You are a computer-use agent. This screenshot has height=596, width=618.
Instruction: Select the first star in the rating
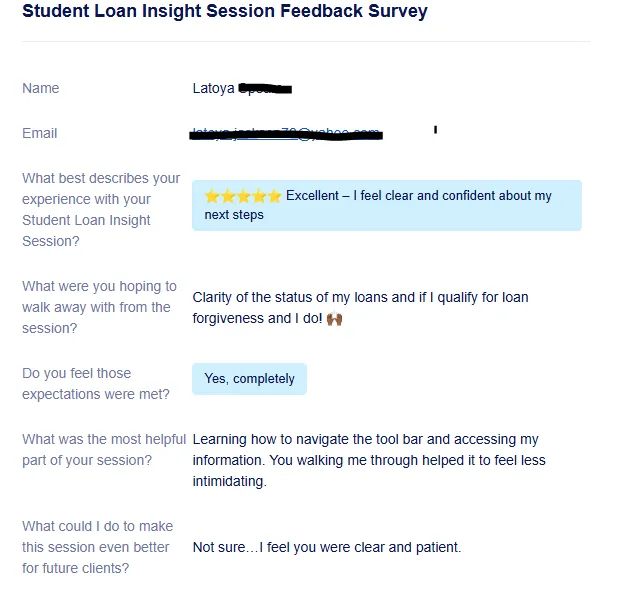(212, 196)
